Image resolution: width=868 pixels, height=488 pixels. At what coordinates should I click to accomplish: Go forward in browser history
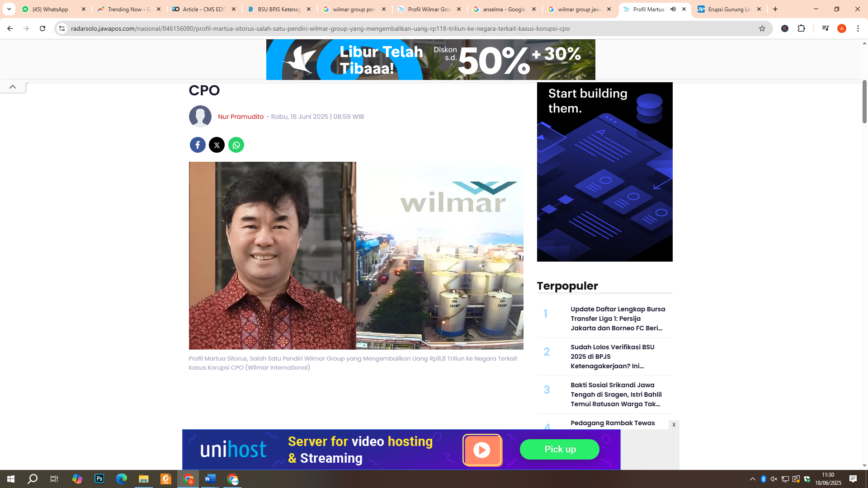pyautogui.click(x=26, y=28)
